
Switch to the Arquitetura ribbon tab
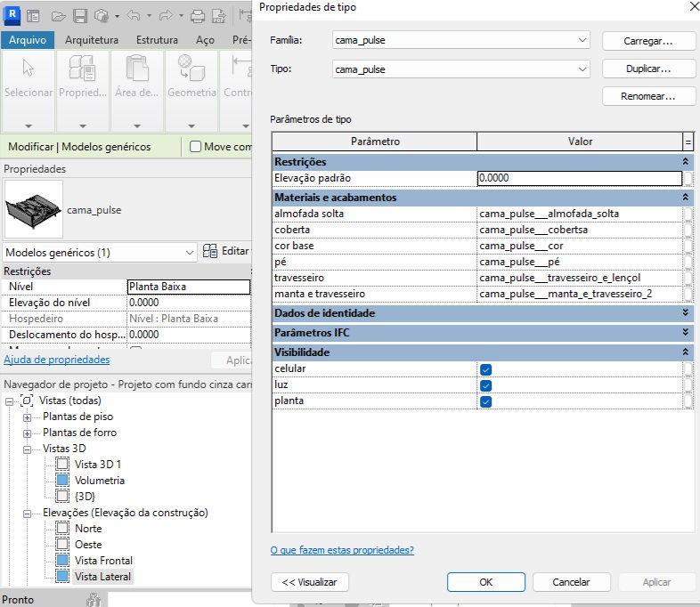(92, 40)
